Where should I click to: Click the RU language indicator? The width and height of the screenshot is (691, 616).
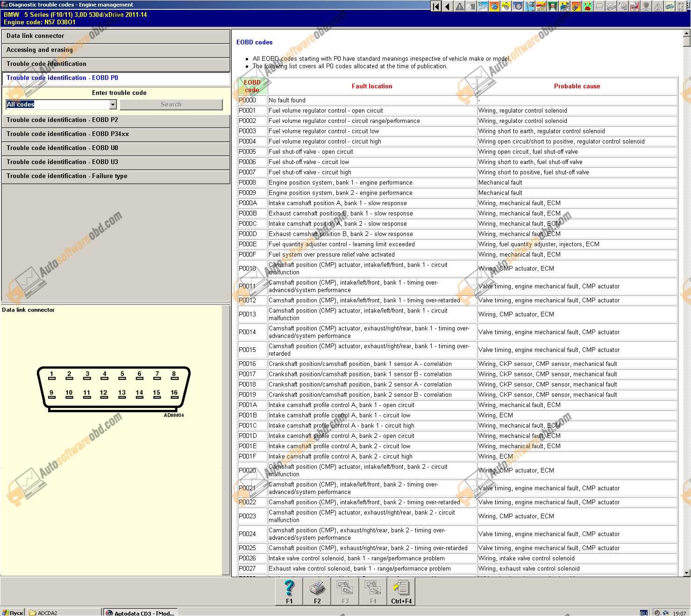point(643,613)
